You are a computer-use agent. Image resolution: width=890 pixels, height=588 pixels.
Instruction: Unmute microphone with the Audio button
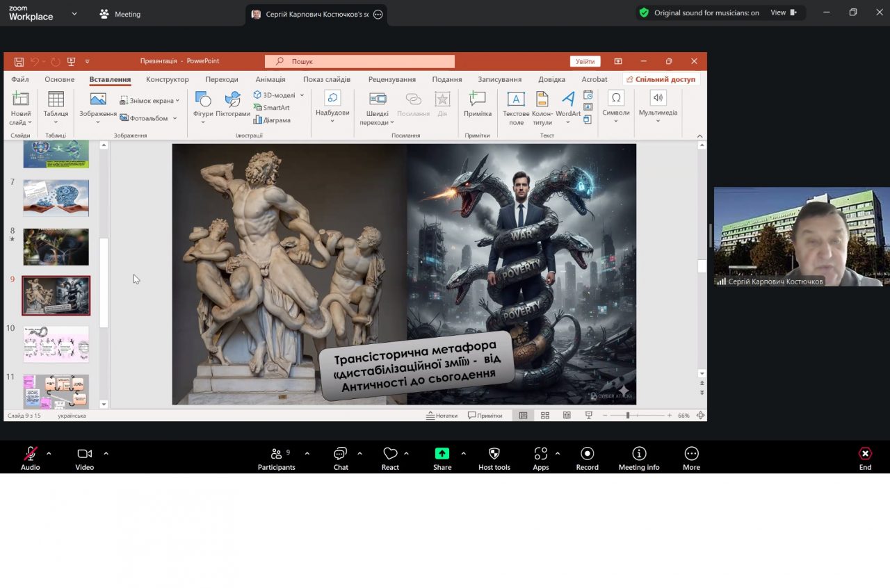point(30,454)
